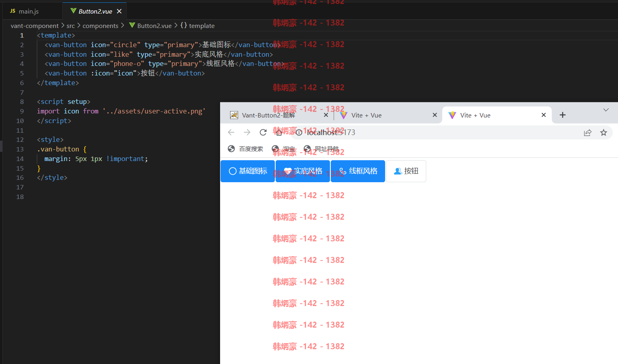618x364 pixels.
Task: Open the 网址导航 bookmark
Action: [321, 149]
